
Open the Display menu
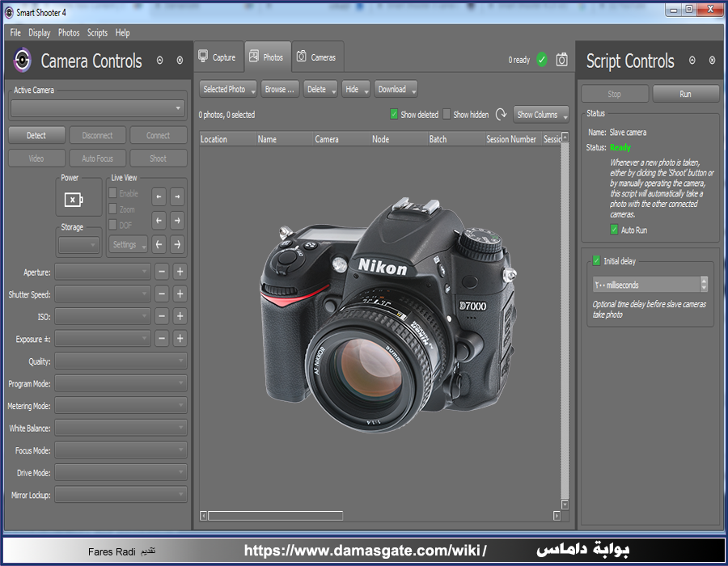click(40, 32)
